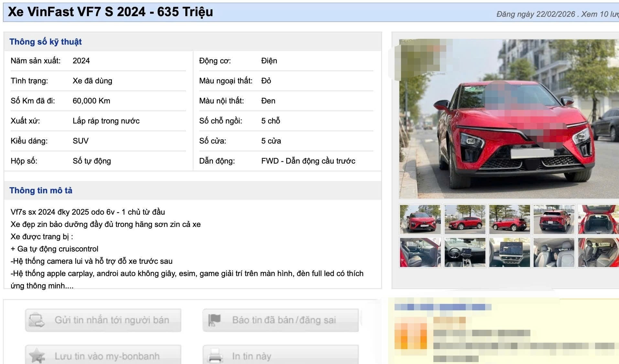Select the rear bench seat thumbnail
Screen dimensions: 619x364
coord(598,252)
